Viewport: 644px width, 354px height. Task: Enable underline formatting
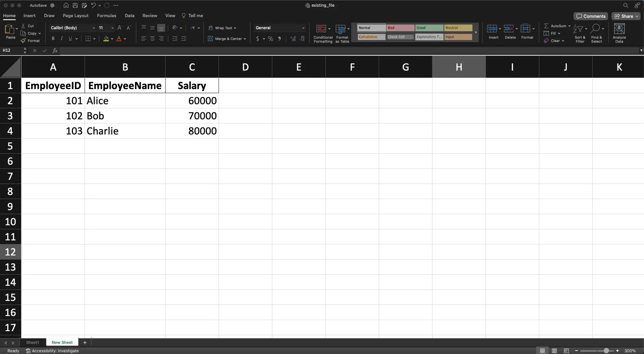(70, 39)
